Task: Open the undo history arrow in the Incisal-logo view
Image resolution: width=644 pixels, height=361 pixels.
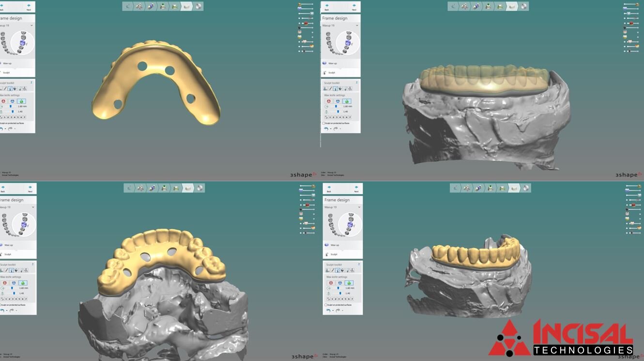Action: (x=333, y=311)
